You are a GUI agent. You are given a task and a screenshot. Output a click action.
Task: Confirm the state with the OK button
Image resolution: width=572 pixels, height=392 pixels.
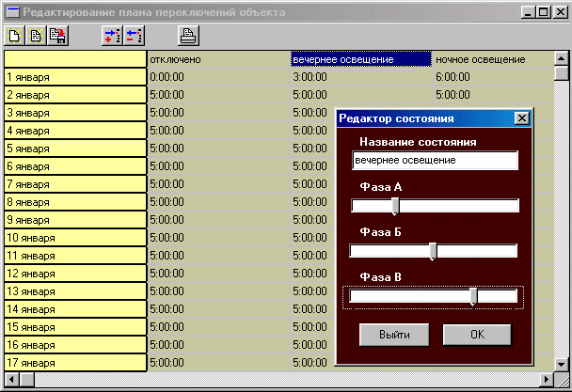point(477,335)
